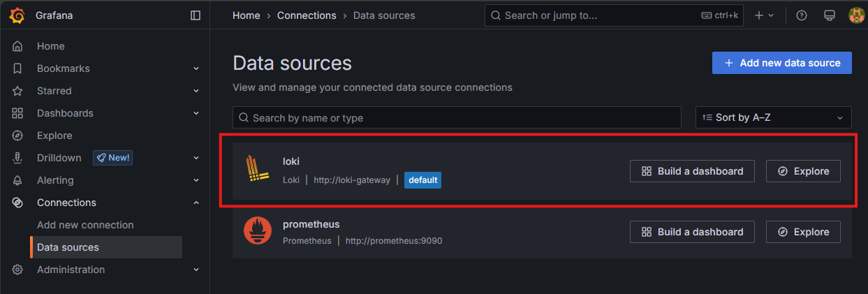
Task: Click the Search by name or type field
Action: point(457,118)
